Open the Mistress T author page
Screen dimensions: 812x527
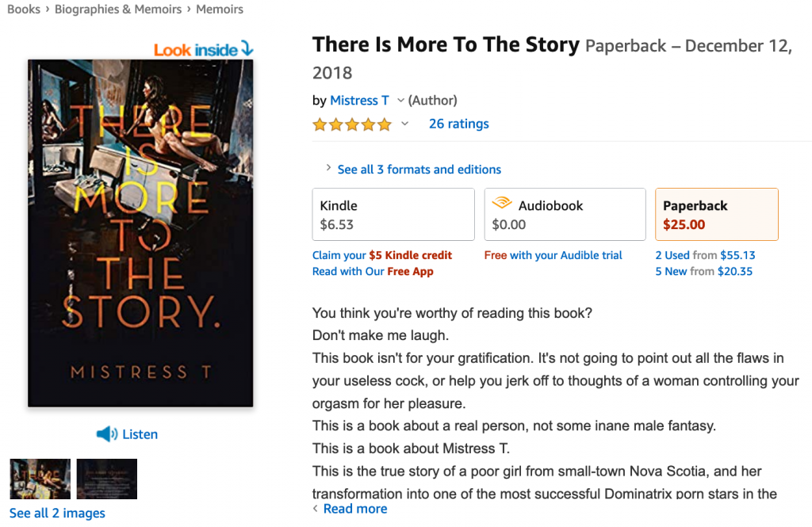click(359, 100)
